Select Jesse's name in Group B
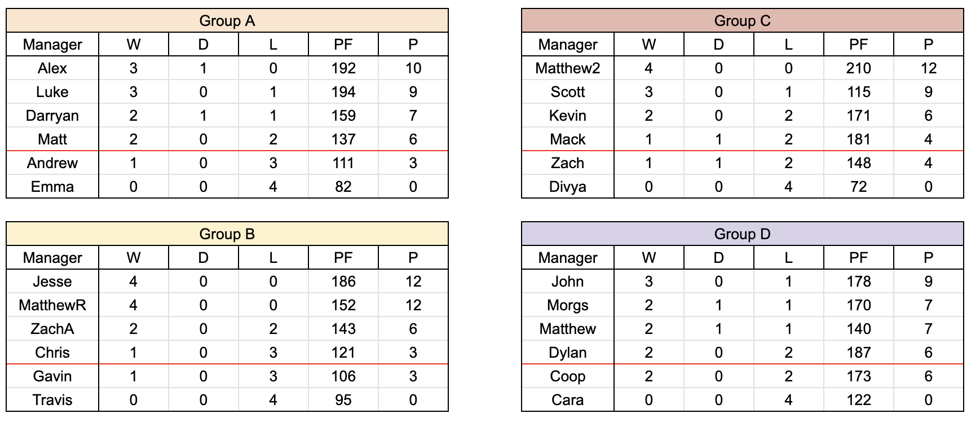The height and width of the screenshot is (422, 980). pos(52,282)
